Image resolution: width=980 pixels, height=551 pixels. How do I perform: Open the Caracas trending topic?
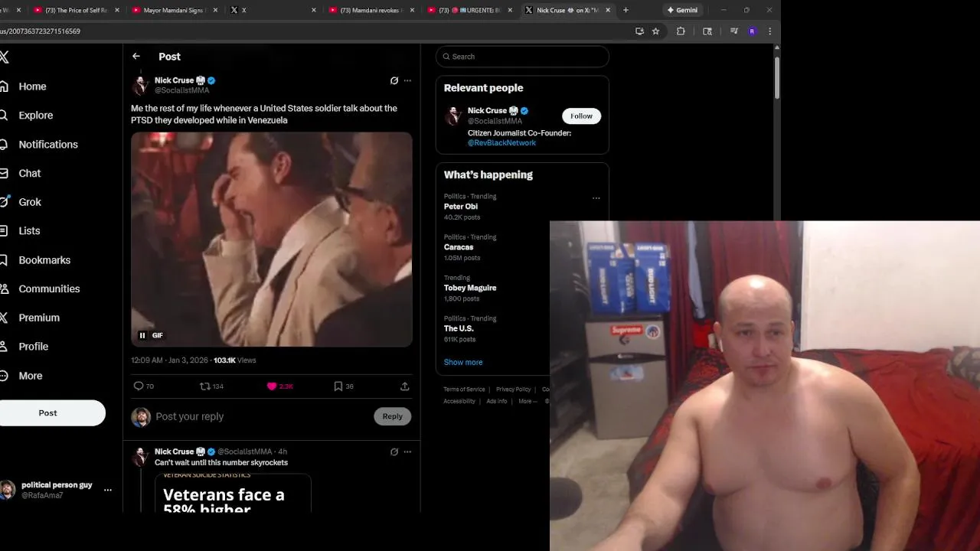click(459, 247)
